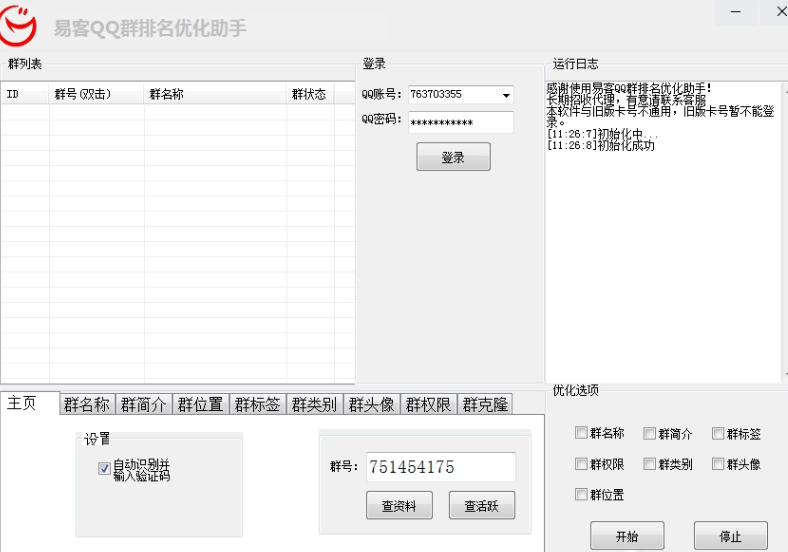Image resolution: width=788 pixels, height=552 pixels.
Task: Enable the 群类别 optimization checkbox
Action: (x=649, y=464)
